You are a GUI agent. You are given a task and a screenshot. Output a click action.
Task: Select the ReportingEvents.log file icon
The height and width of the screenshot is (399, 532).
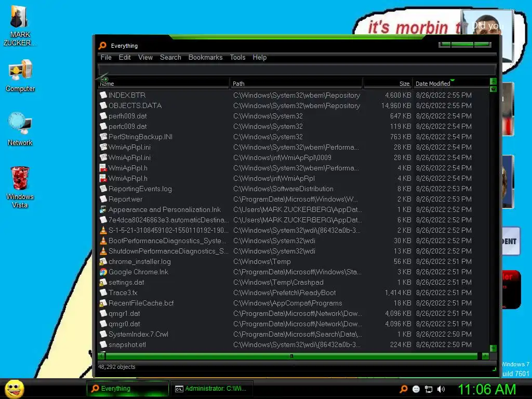coord(103,189)
